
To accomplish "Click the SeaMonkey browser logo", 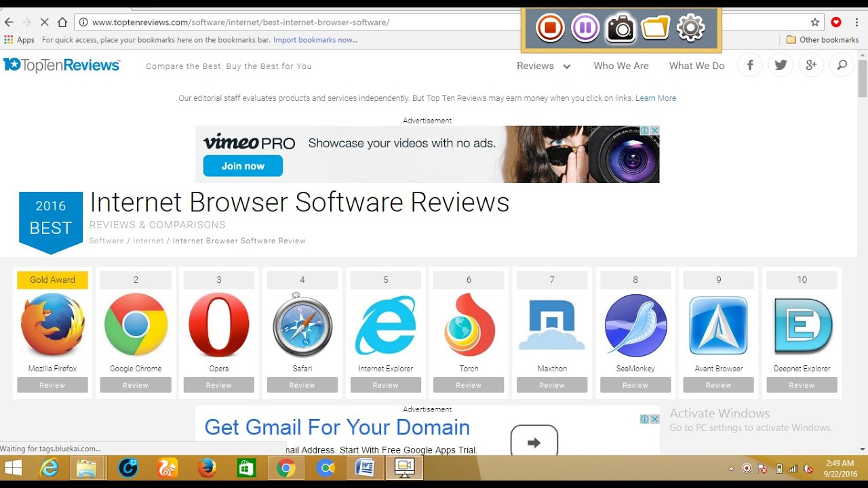I will [x=635, y=325].
